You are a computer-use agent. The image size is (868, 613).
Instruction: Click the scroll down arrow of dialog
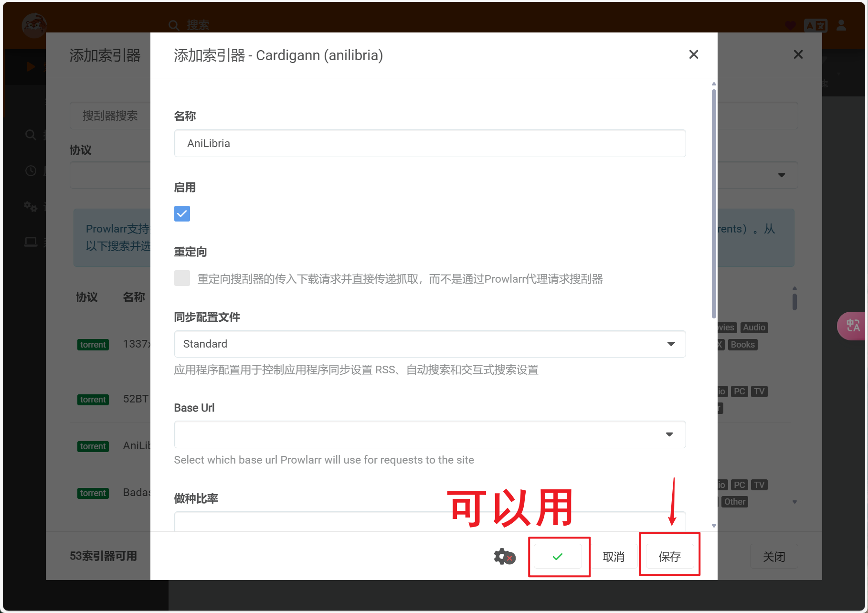pos(714,526)
